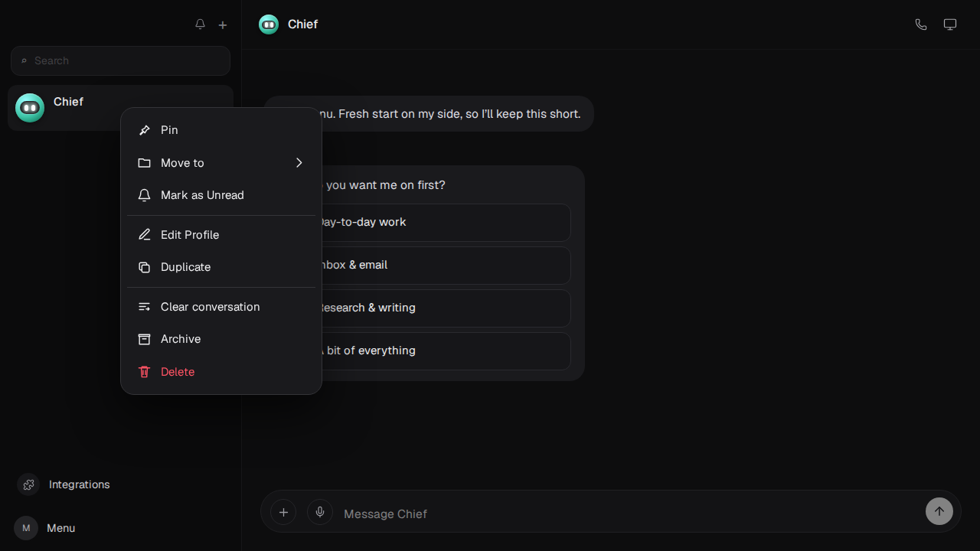Select Clear conversation option
Screen dimensions: 980x551
tap(221, 307)
